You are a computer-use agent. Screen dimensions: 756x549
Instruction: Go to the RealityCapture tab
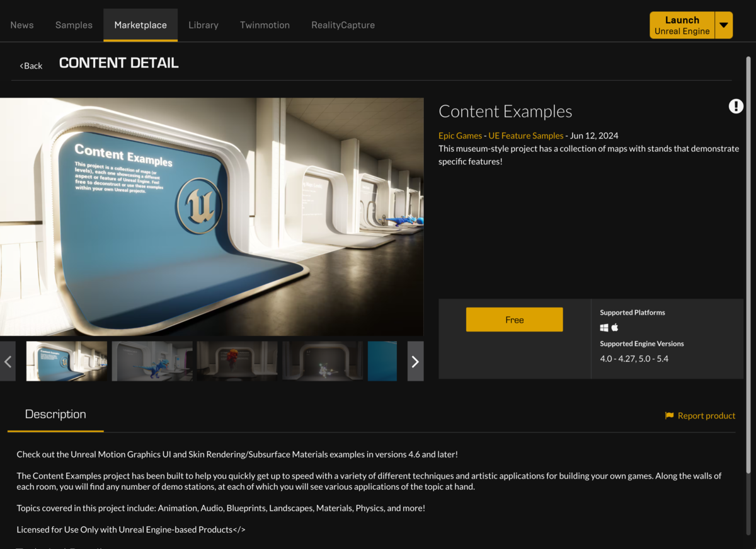tap(343, 25)
